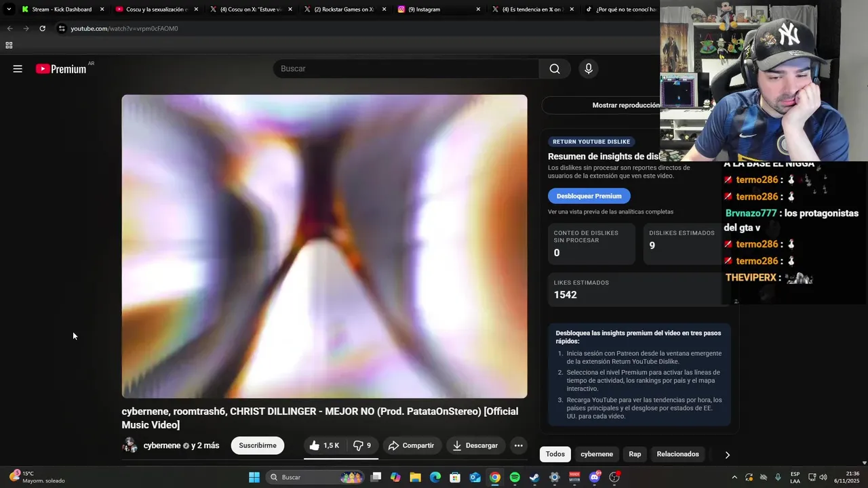Click the Mostrar reproducción button
The width and height of the screenshot is (868, 488).
626,105
